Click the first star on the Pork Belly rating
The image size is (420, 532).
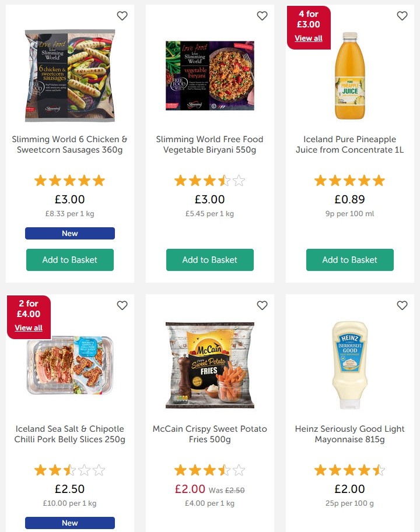[x=41, y=470]
